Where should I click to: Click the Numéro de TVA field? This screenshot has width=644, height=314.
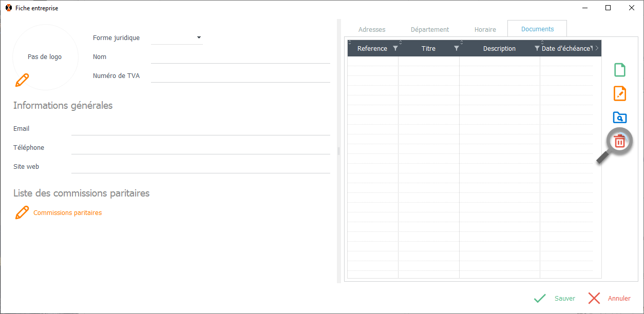coord(240,76)
